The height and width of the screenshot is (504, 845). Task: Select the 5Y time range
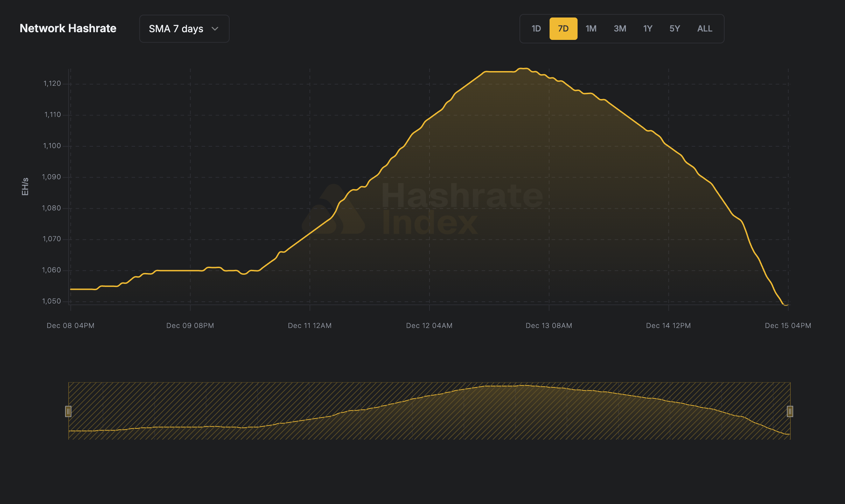(675, 28)
